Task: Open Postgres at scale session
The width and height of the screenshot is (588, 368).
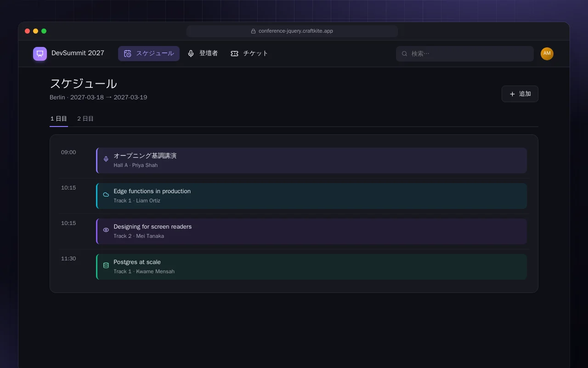Action: coord(311,267)
